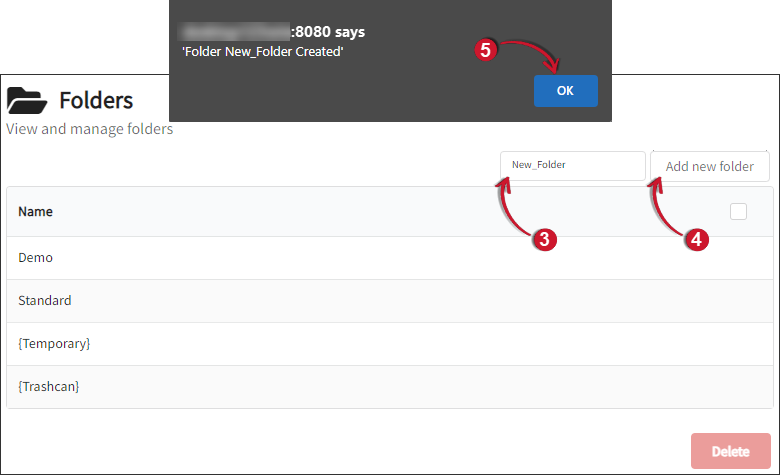Click the New_Folder name input field
This screenshot has width=780, height=475.
(573, 166)
